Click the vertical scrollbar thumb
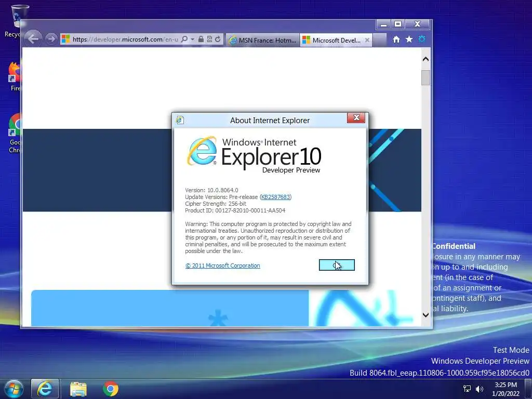 (426, 78)
